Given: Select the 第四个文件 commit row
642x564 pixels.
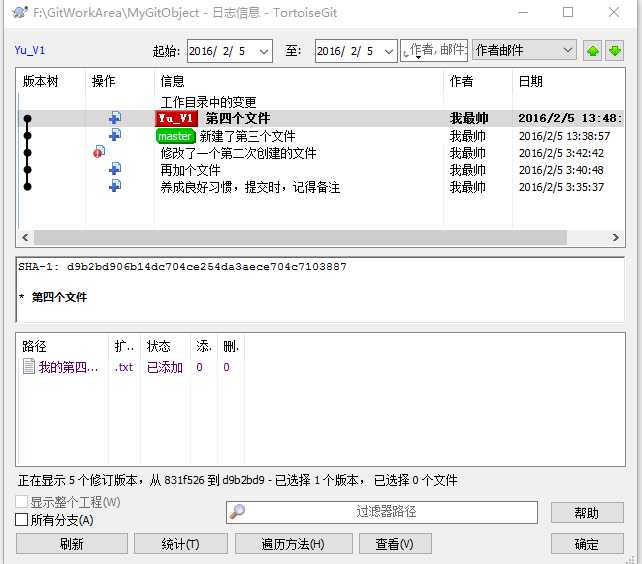Looking at the screenshot, I should coord(321,118).
